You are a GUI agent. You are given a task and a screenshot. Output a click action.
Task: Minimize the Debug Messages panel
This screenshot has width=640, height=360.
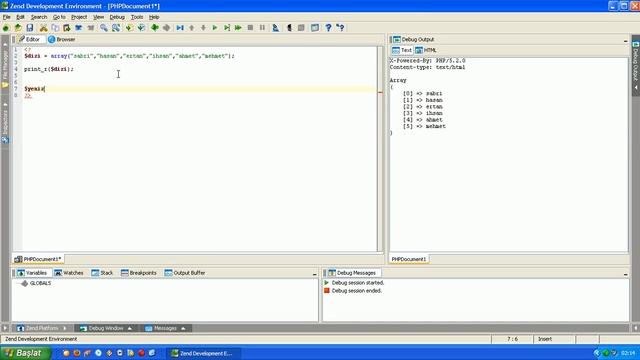(x=625, y=274)
